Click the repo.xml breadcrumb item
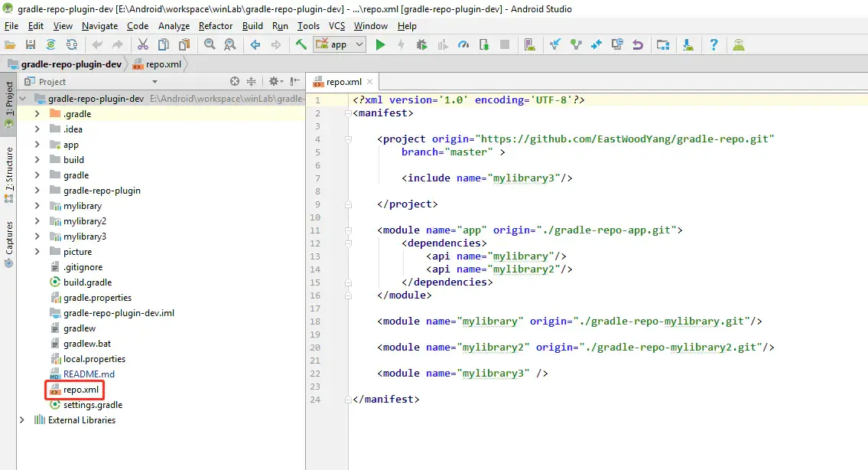Screen dimensions: 868x470 point(158,64)
